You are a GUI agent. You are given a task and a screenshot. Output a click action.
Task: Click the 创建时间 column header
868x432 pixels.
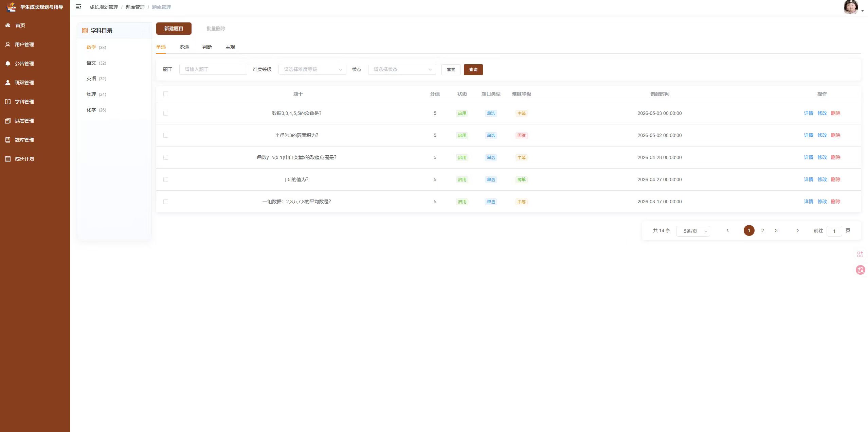[x=660, y=94]
